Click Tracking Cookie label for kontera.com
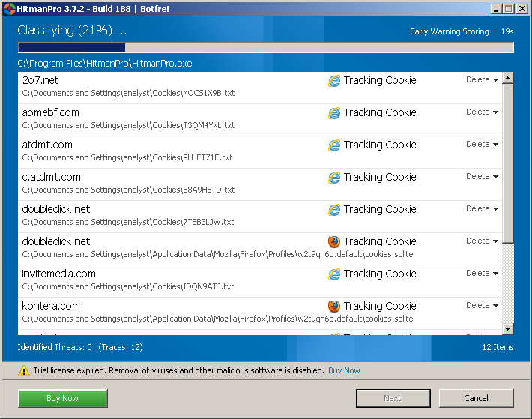The image size is (532, 419). pyautogui.click(x=380, y=306)
